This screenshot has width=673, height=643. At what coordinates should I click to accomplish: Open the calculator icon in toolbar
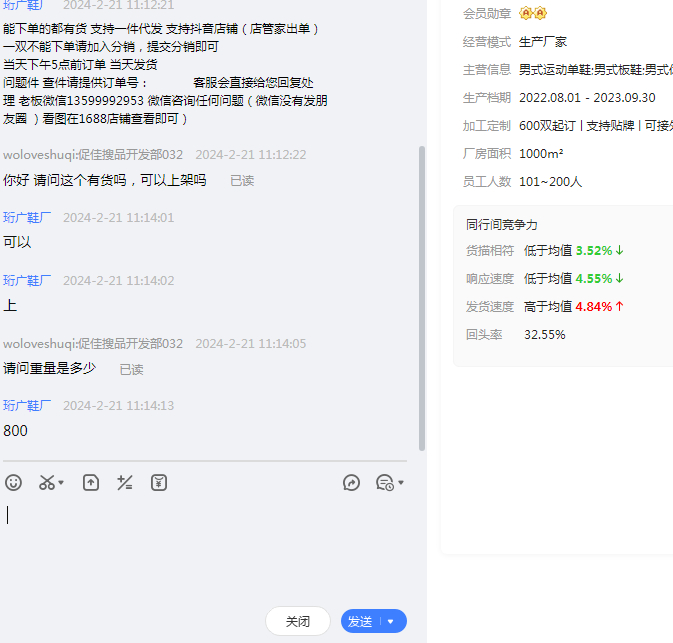pos(125,483)
